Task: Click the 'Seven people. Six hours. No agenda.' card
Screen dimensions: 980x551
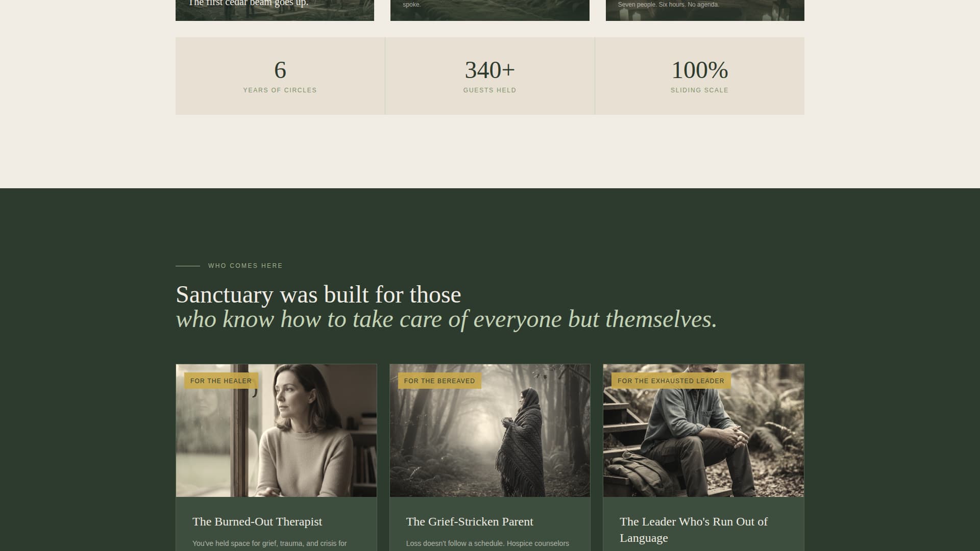Action: (704, 8)
